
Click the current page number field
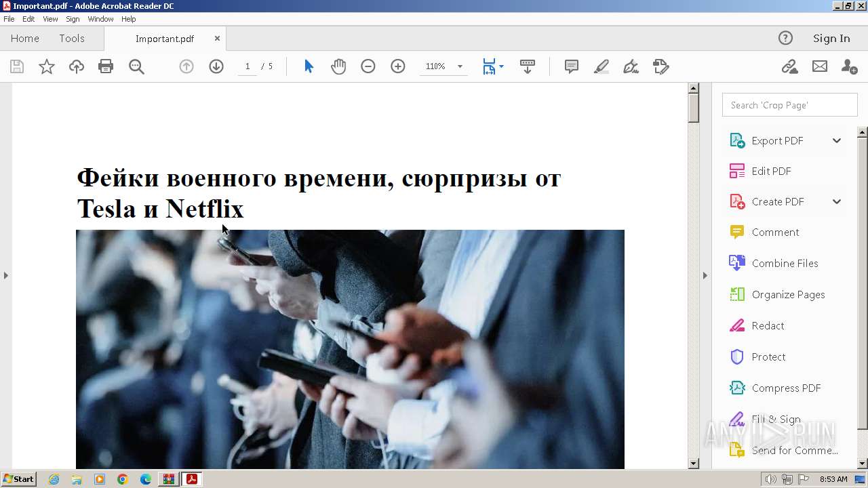pyautogui.click(x=248, y=66)
